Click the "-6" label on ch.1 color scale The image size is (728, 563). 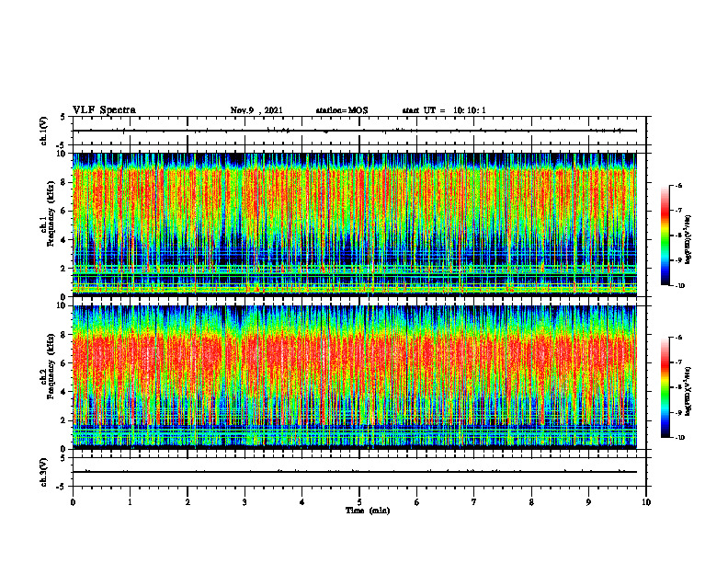point(678,186)
